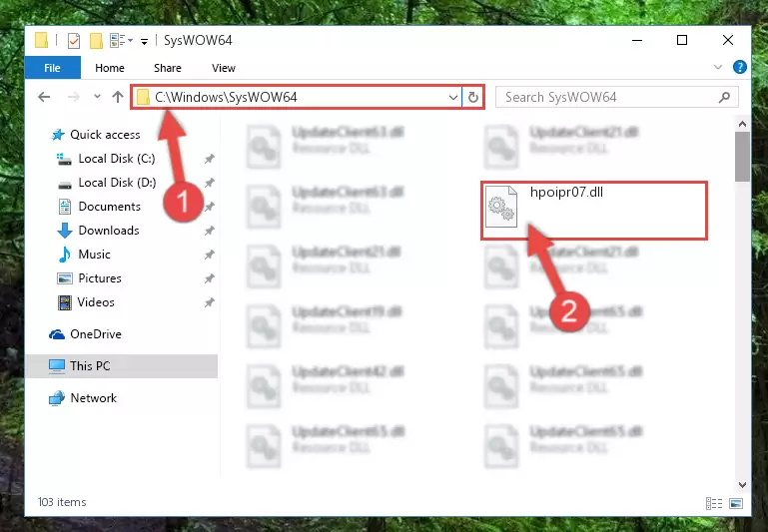Switch to the Share ribbon tab
Screen dimensions: 768x532
[168, 68]
